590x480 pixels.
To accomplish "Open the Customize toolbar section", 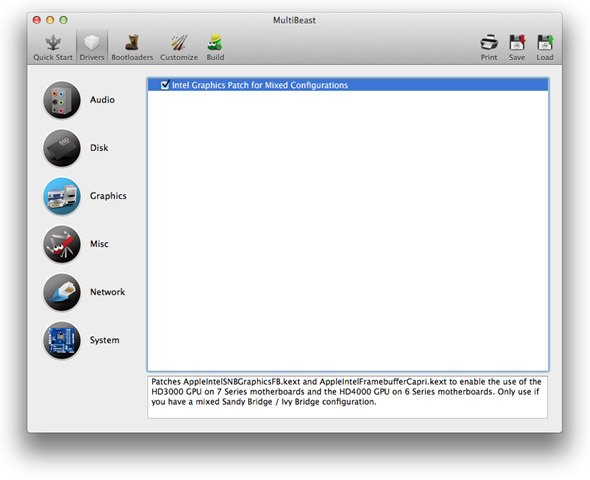I will click(179, 47).
